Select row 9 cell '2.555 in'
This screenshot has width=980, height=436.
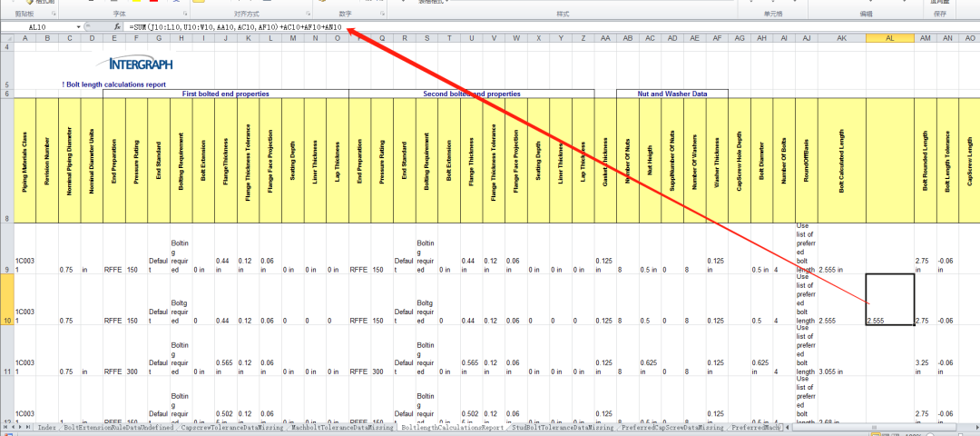click(x=842, y=248)
